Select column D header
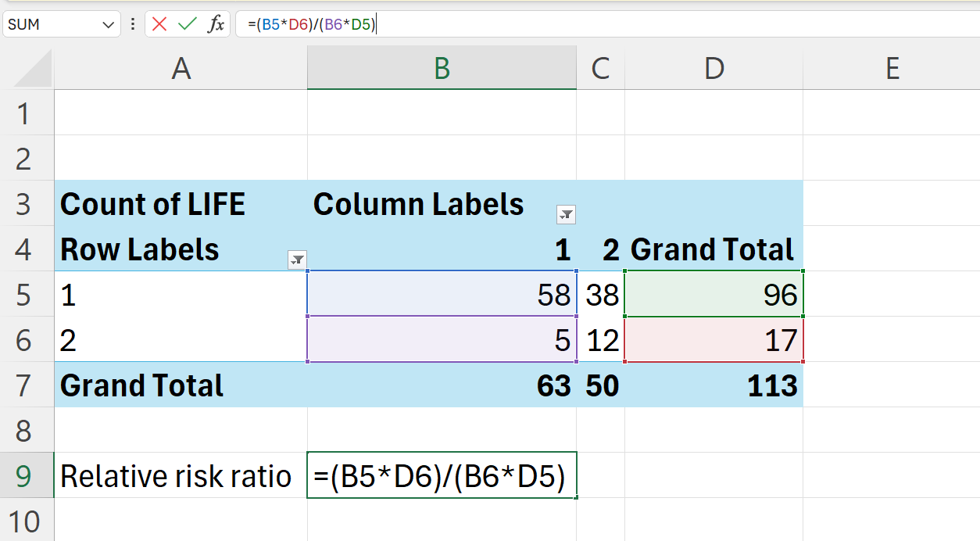The width and height of the screenshot is (980, 541). coord(714,69)
